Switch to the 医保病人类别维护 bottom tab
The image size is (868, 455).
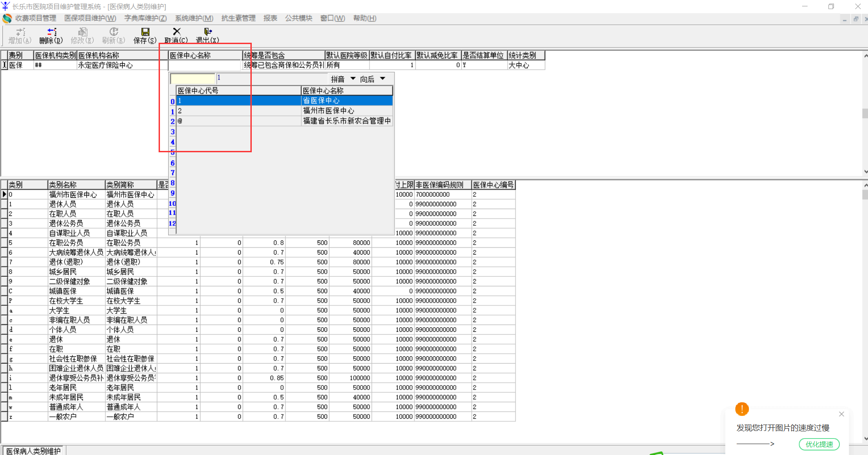(x=33, y=451)
